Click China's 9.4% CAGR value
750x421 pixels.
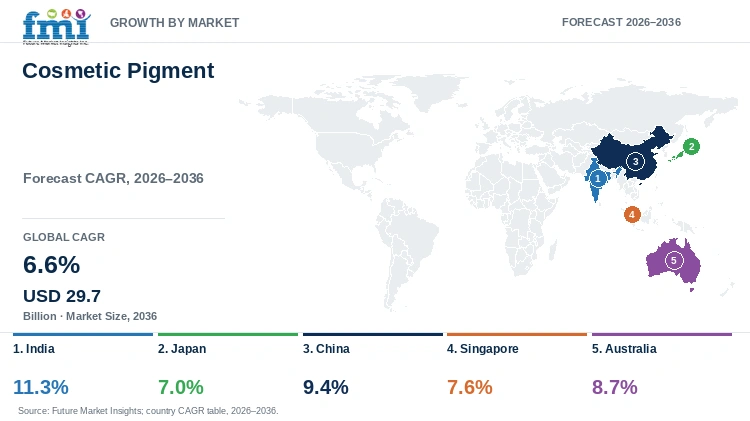coord(326,387)
